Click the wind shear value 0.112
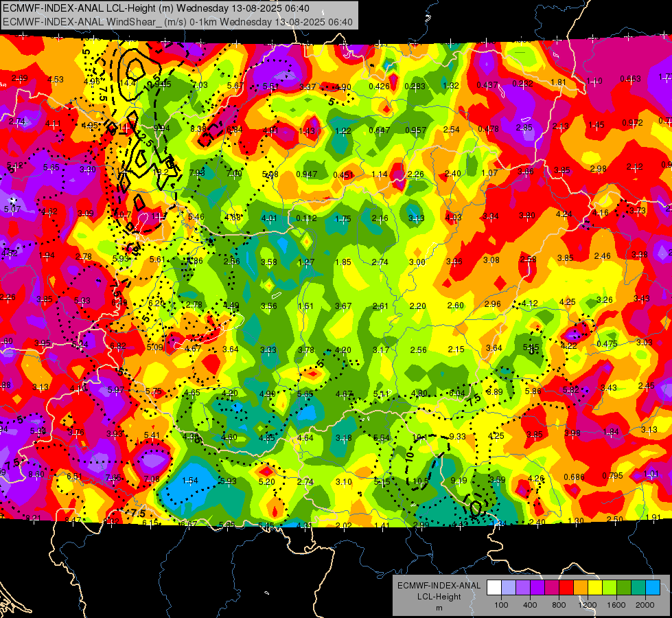 click(306, 218)
